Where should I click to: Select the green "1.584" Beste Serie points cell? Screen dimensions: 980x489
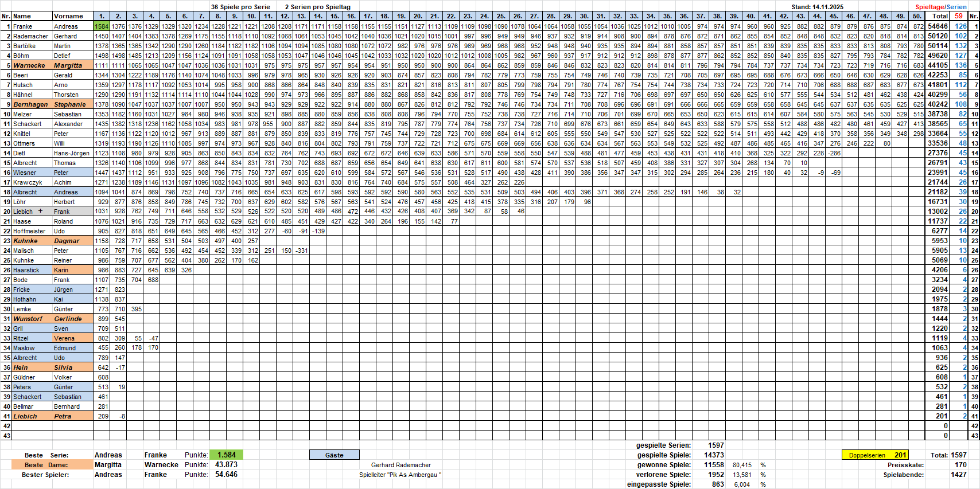tap(227, 455)
